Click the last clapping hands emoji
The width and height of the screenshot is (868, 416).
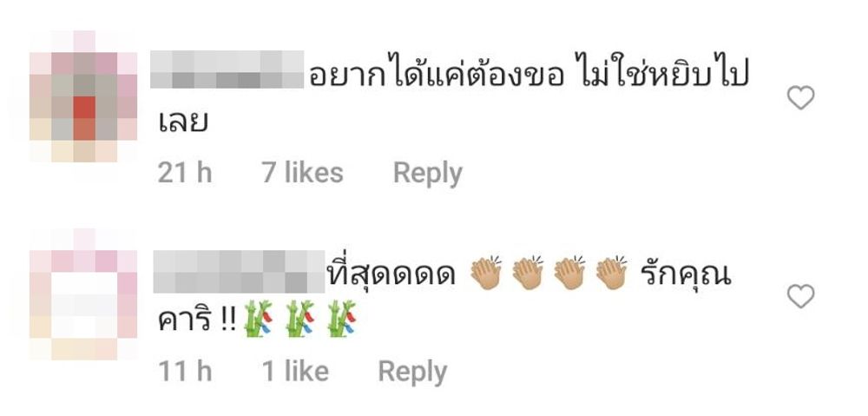coord(612,273)
